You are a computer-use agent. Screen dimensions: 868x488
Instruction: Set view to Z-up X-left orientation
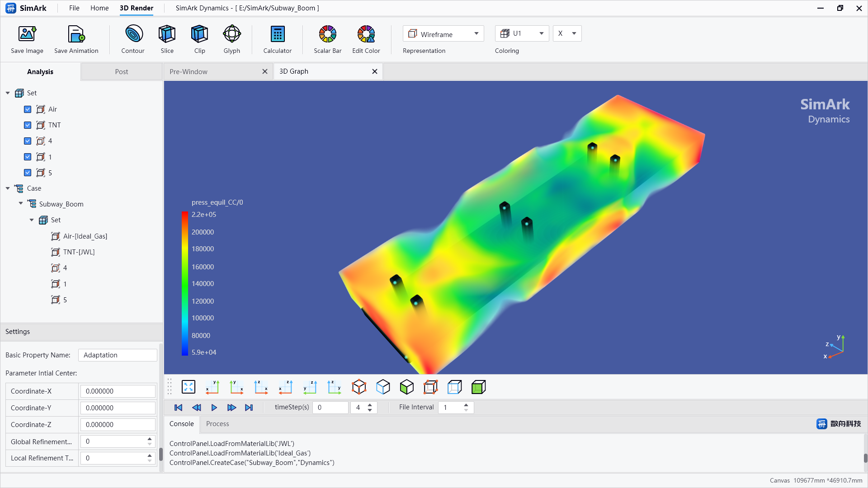[x=285, y=387]
